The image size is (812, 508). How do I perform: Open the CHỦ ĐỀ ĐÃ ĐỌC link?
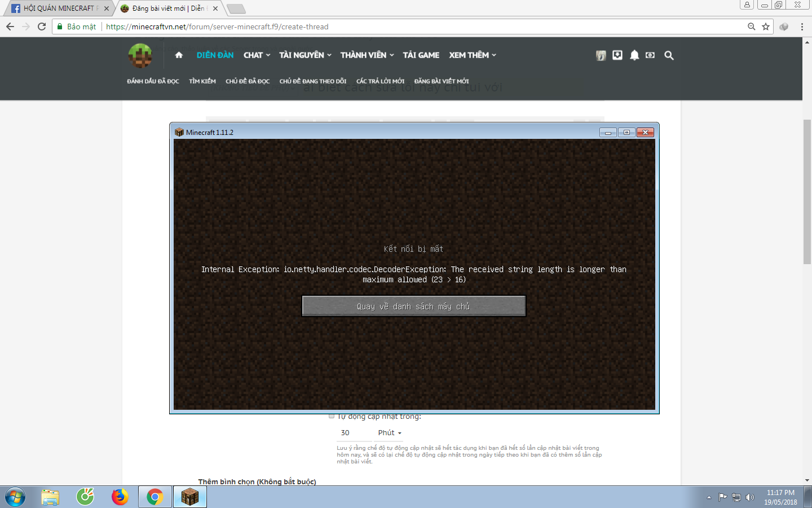[x=248, y=81]
